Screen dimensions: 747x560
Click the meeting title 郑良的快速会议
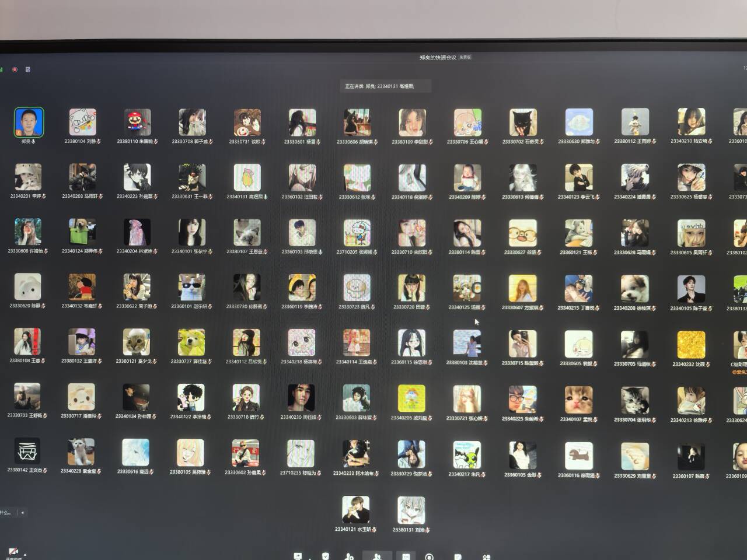point(438,58)
